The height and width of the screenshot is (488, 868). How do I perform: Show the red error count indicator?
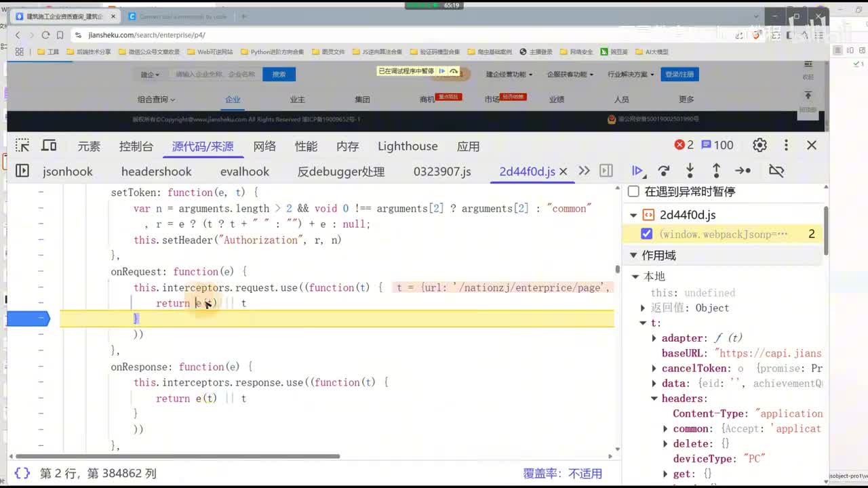684,145
